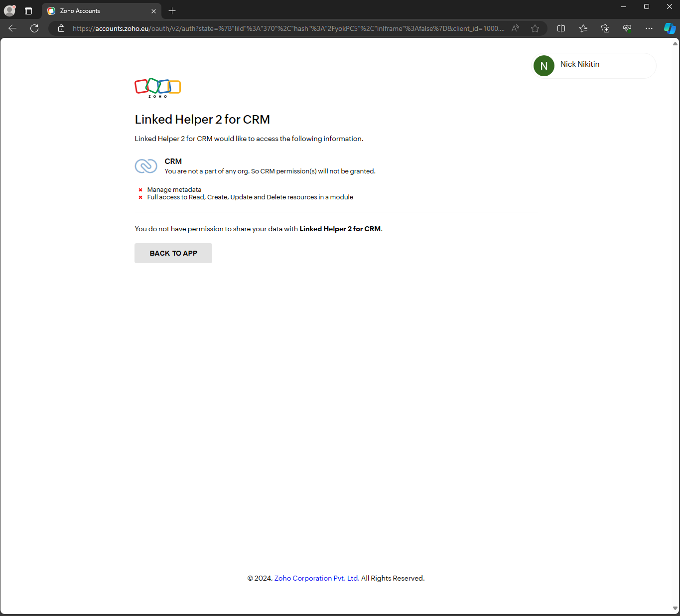Open Settings and more menu
680x616 pixels.
[649, 28]
